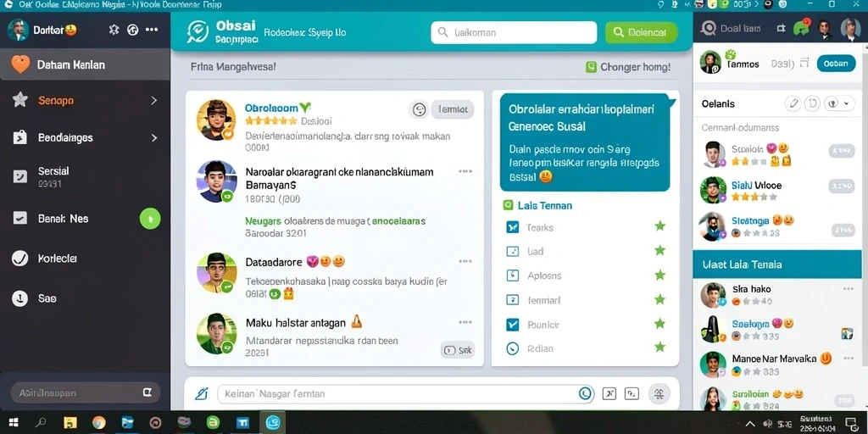Expand the Senapo sidebar chevron

154,101
